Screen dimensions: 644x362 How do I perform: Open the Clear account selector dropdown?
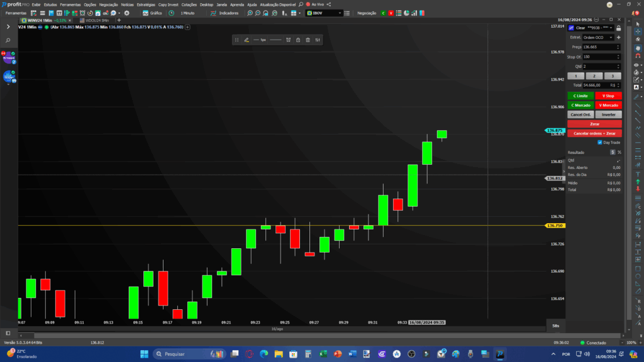591,28
